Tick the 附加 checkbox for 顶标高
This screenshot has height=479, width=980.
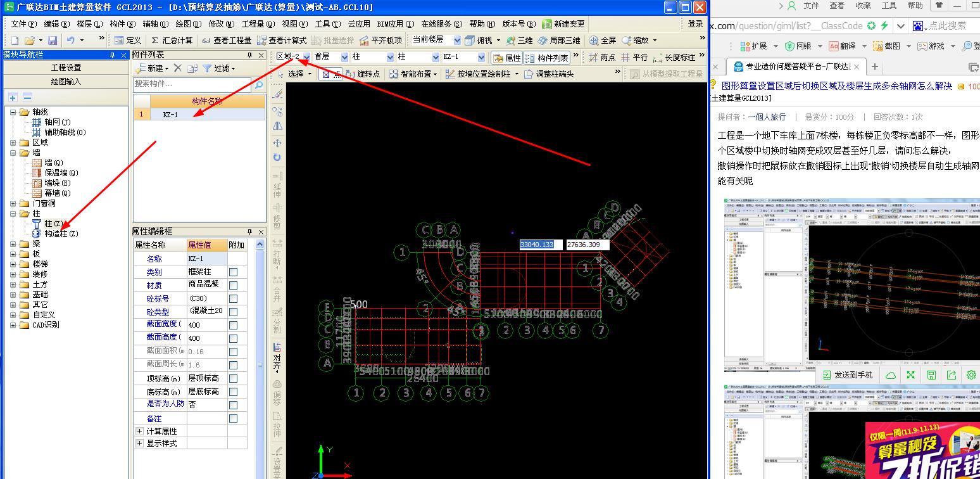click(x=233, y=378)
